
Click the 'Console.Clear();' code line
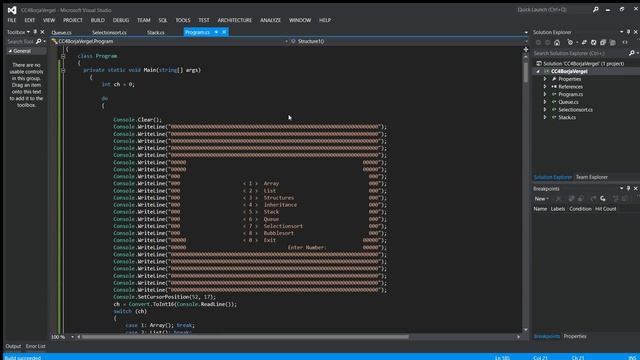pyautogui.click(x=138, y=120)
